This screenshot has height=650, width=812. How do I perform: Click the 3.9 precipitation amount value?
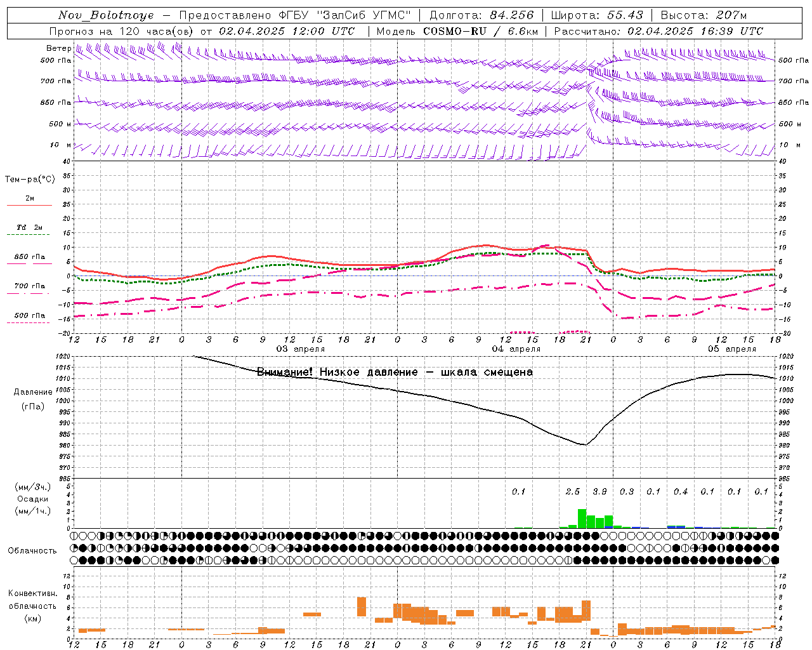(x=599, y=491)
